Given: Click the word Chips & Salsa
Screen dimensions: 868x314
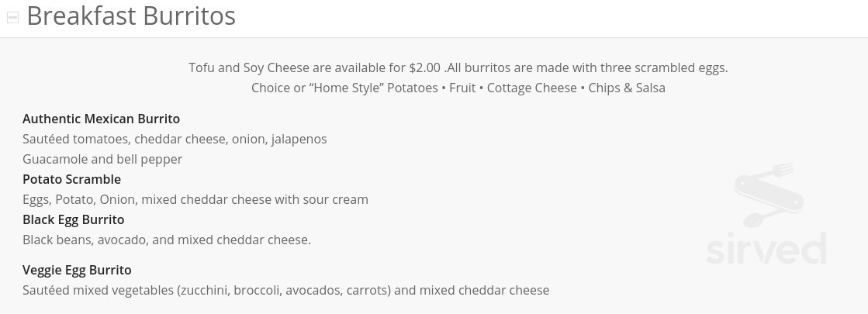Looking at the screenshot, I should (x=627, y=88).
